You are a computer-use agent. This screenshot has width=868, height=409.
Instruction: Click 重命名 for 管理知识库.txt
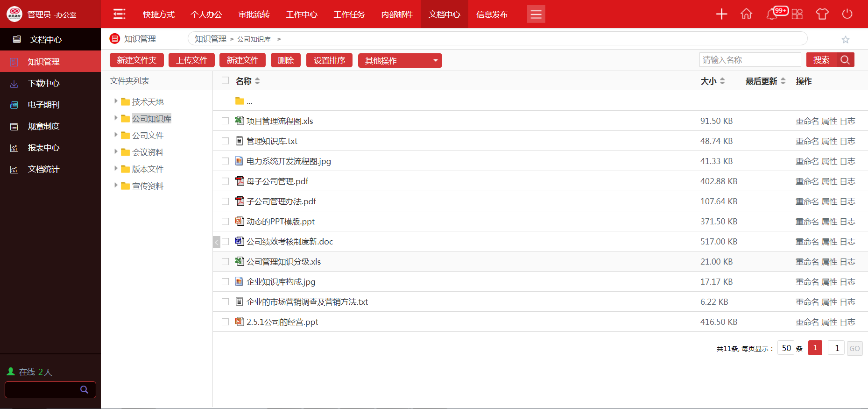pyautogui.click(x=807, y=141)
